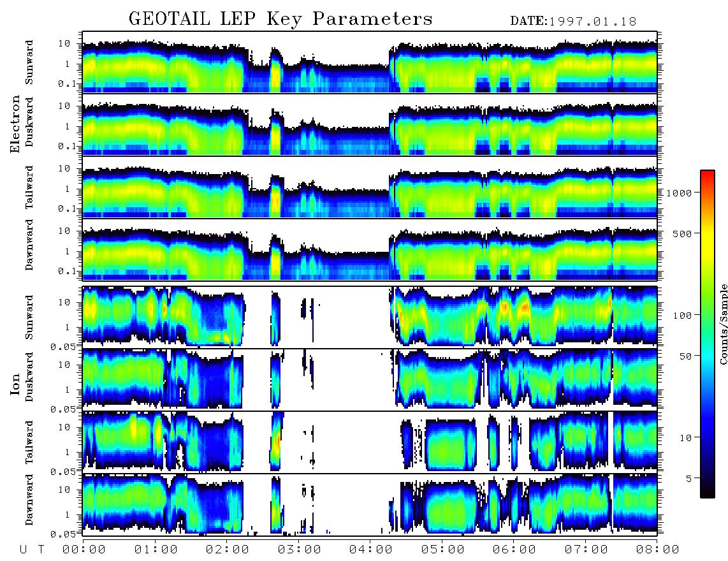Click the '500' colorbar scale value
This screenshot has height=561, width=728.
(x=682, y=233)
